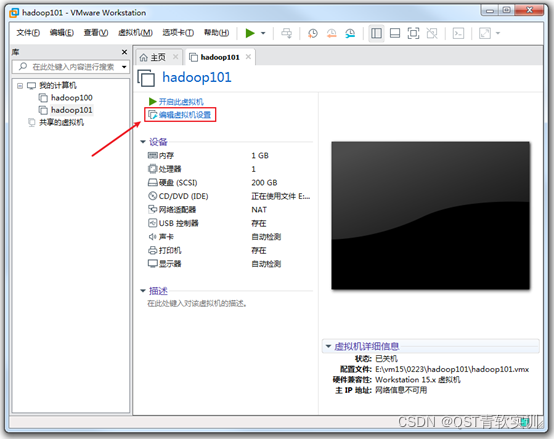Click the 打印机 device row
Viewport: 554px width, 439px height.
point(229,250)
